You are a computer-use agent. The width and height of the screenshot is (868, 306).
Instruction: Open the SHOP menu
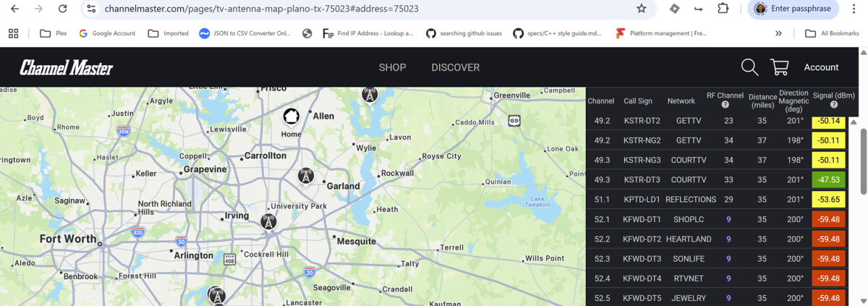tap(393, 67)
